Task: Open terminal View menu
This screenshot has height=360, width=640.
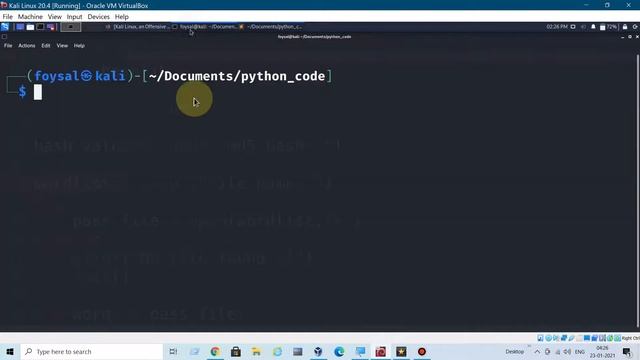Action: [x=62, y=46]
